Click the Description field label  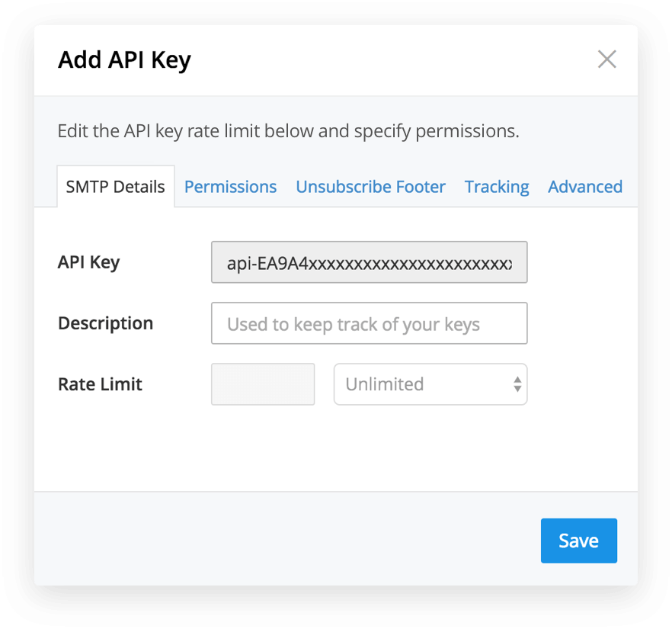click(105, 323)
